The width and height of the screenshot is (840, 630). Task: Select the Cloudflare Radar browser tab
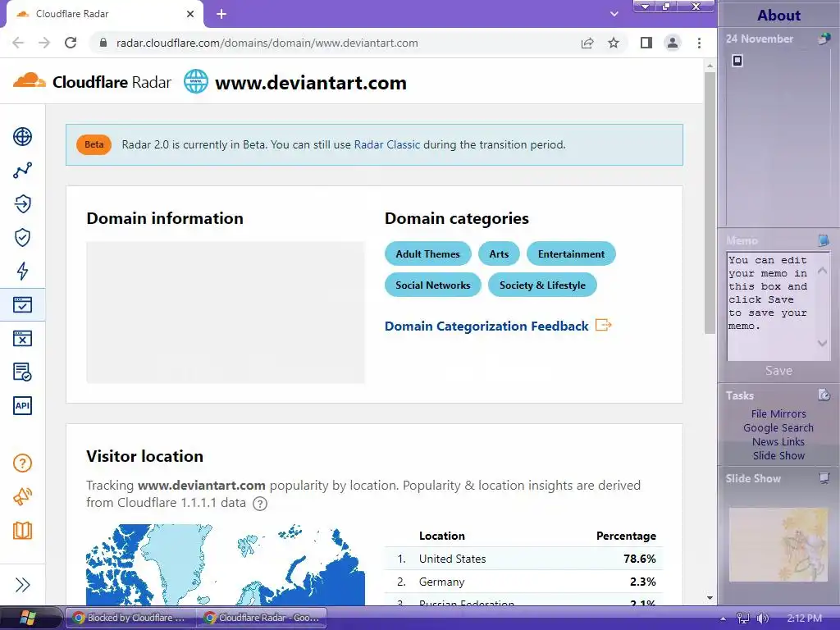(104, 14)
